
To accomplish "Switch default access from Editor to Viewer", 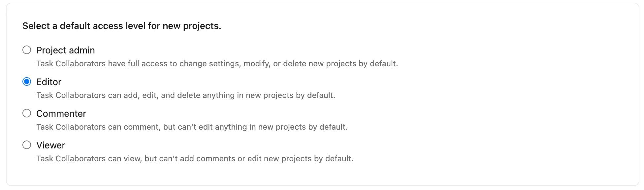I will [27, 145].
